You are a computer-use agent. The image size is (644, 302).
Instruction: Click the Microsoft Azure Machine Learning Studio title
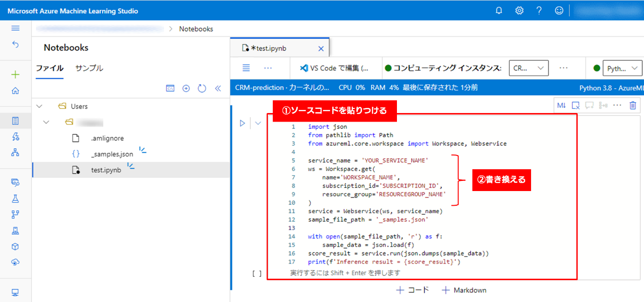pyautogui.click(x=72, y=11)
